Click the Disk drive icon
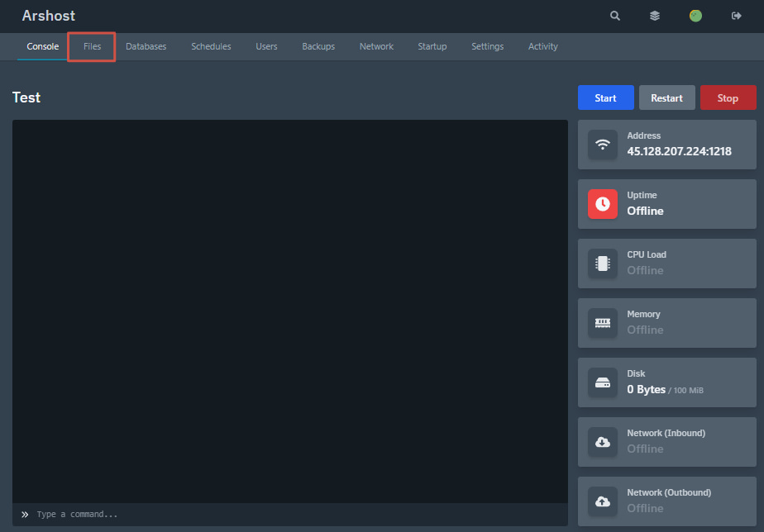The image size is (764, 532). click(603, 382)
